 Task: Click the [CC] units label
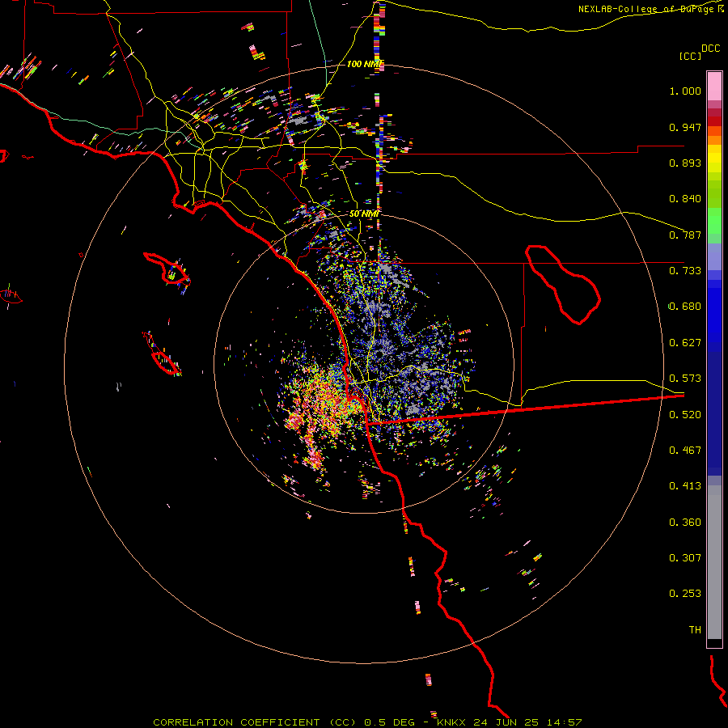tap(690, 56)
